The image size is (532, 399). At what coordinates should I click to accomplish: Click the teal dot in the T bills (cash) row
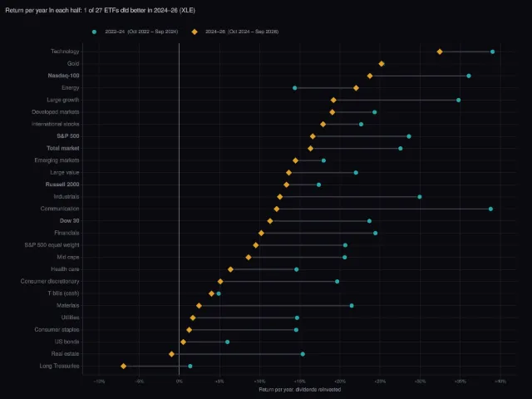click(219, 293)
